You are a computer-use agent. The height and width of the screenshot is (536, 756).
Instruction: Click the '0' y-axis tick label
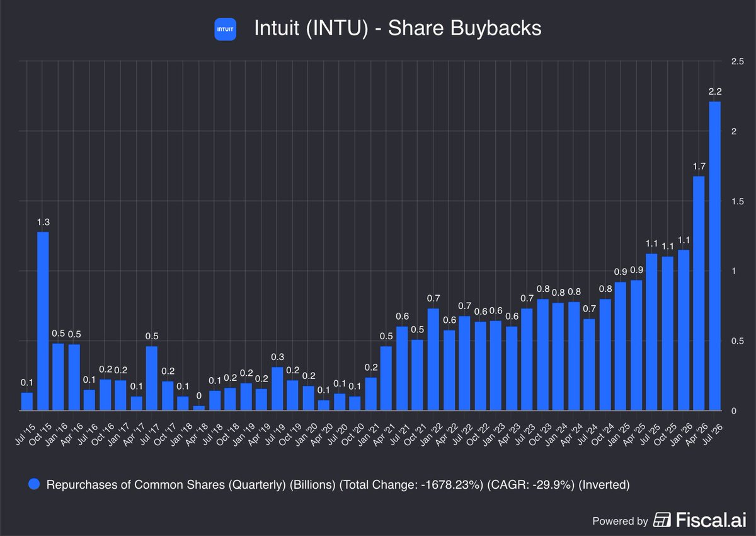tap(734, 411)
